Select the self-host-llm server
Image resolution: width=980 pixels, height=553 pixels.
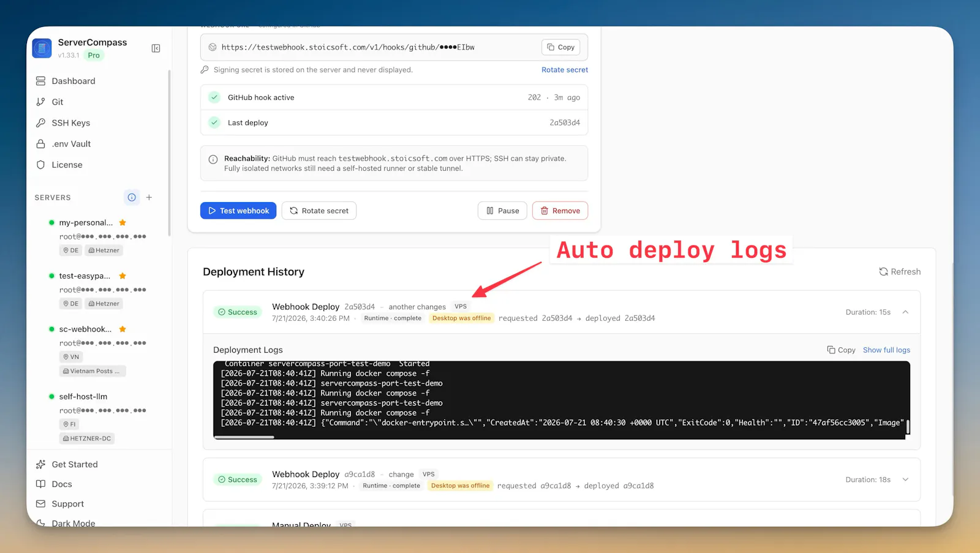click(x=83, y=396)
